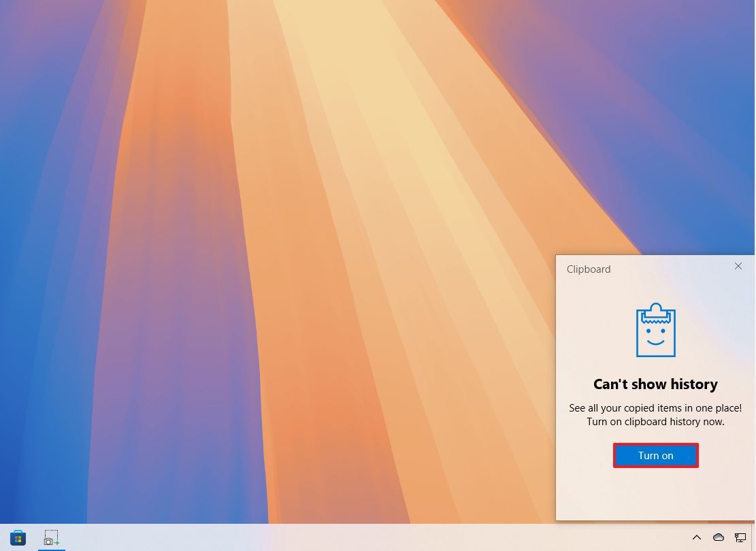756x551 pixels.
Task: Click the network status icon in the tray
Action: pos(740,537)
